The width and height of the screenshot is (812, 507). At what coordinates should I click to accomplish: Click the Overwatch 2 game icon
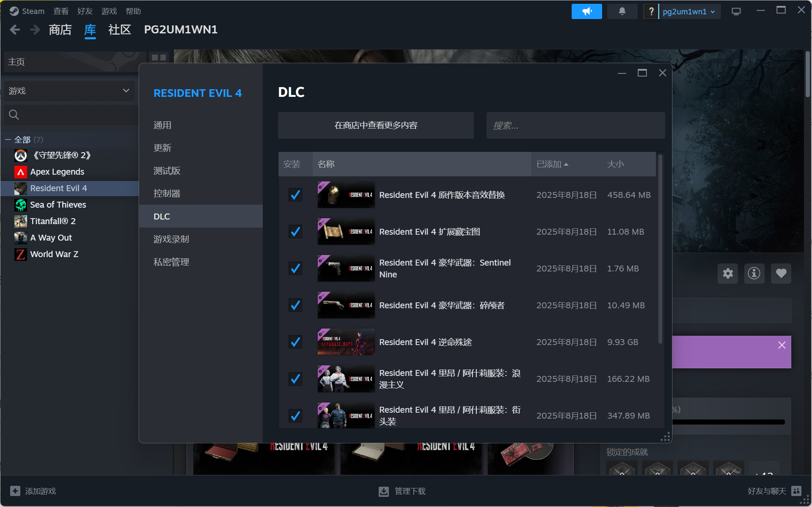tap(20, 156)
